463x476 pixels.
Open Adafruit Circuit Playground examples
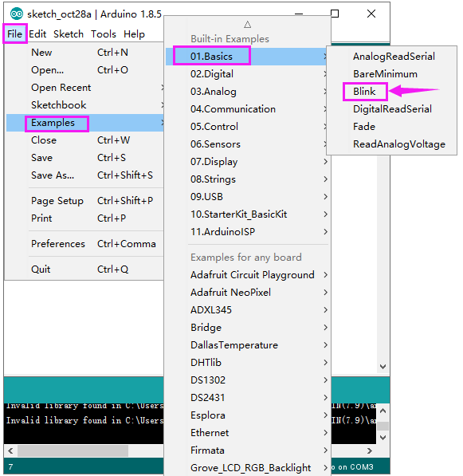point(247,275)
